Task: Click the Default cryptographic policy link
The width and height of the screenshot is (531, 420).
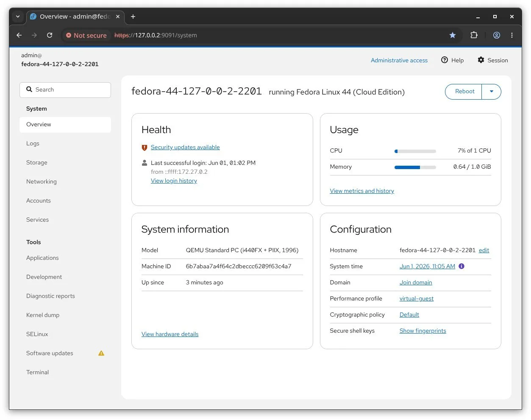Action: click(409, 315)
